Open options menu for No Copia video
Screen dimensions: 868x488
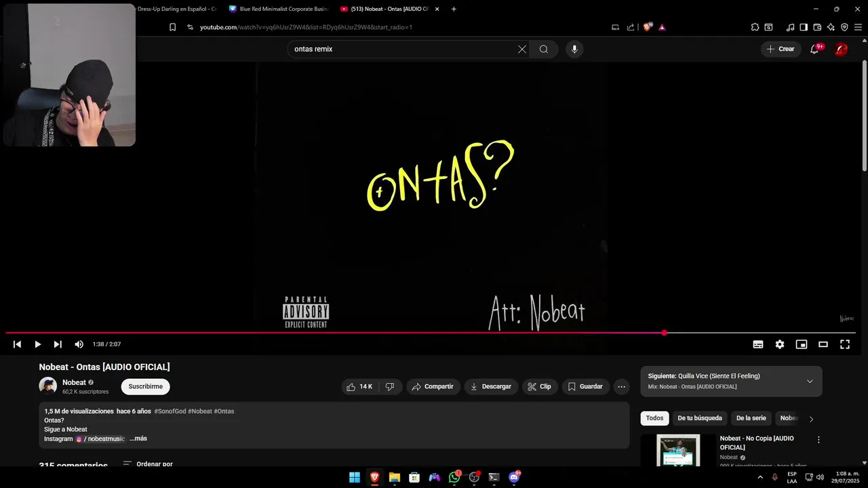coord(818,440)
